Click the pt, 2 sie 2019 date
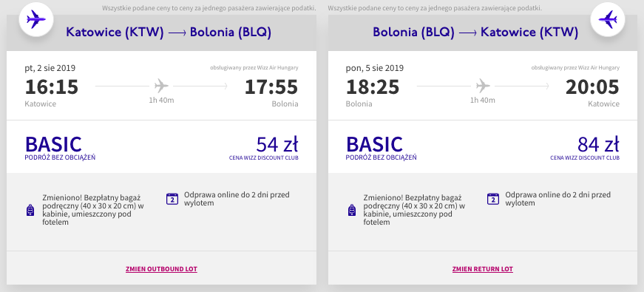The height and width of the screenshot is (292, 644). pos(50,68)
